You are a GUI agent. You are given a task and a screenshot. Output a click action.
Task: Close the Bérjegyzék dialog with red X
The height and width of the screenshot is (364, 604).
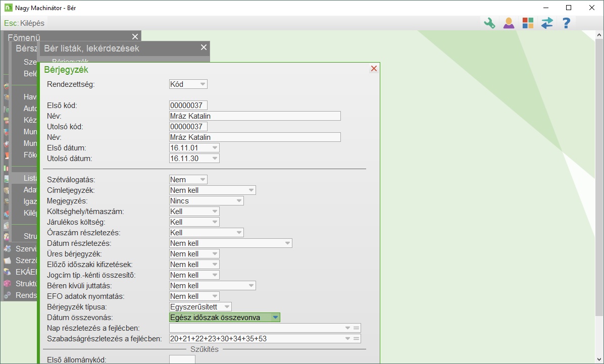374,69
